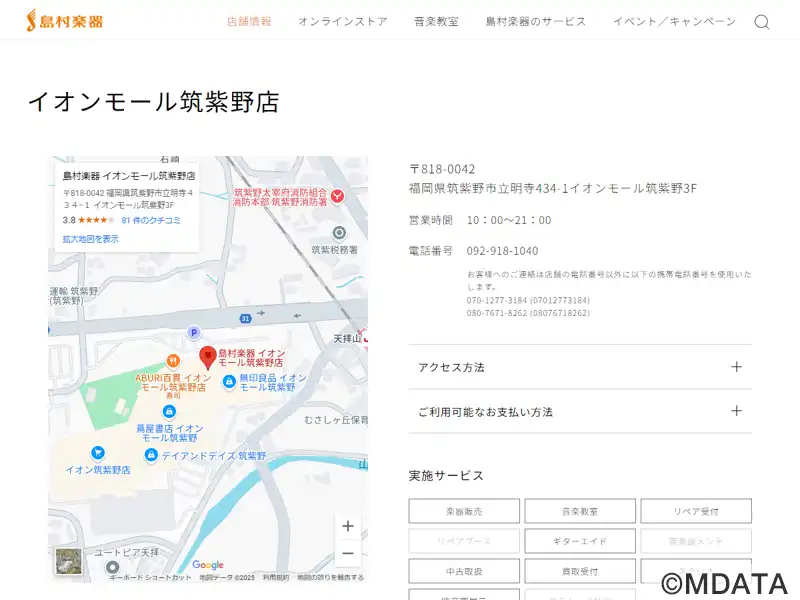Click the イオン筑紫野店 cart map marker
The height and width of the screenshot is (600, 800).
[x=97, y=453]
